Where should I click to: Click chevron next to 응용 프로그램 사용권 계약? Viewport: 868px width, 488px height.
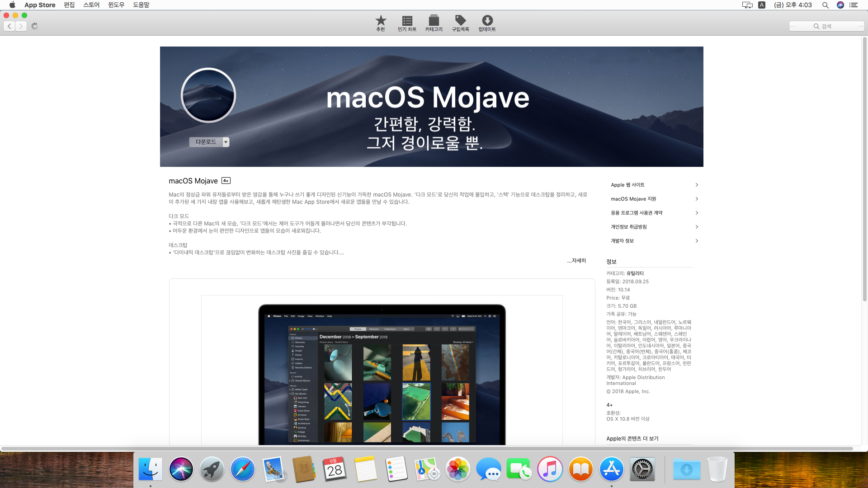tap(697, 213)
